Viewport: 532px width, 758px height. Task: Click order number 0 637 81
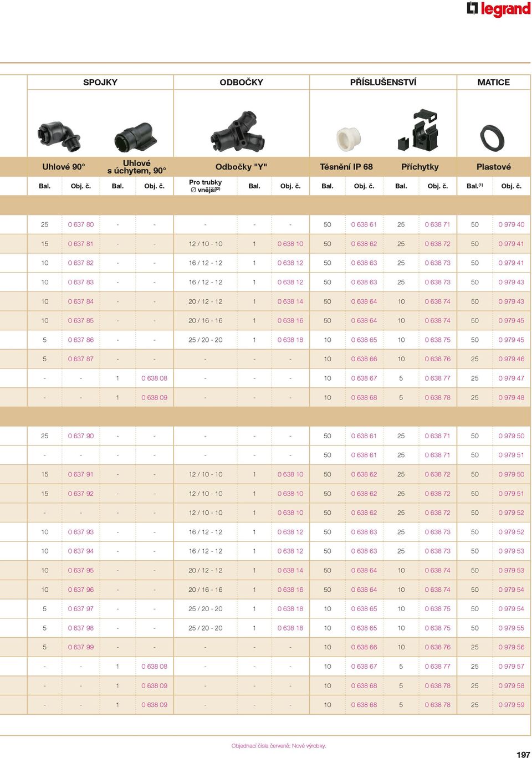[x=81, y=244]
